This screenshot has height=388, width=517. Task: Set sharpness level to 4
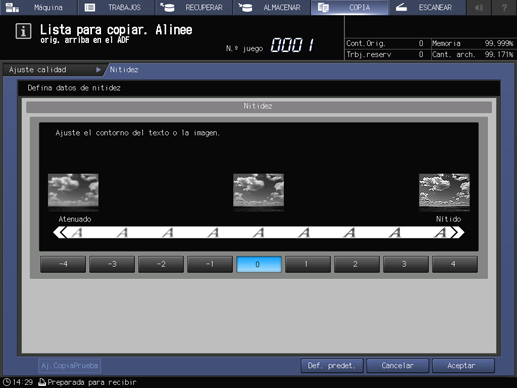(x=455, y=264)
